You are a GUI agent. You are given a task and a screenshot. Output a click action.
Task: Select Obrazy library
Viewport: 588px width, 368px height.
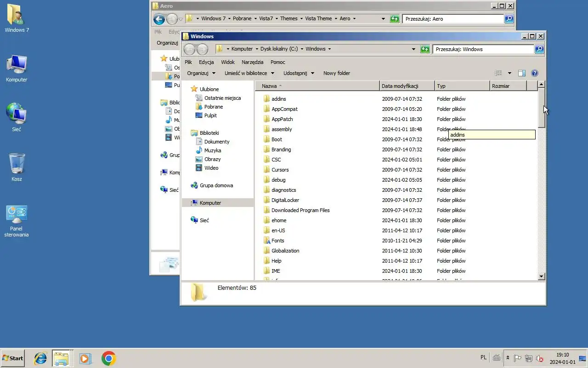(208, 159)
